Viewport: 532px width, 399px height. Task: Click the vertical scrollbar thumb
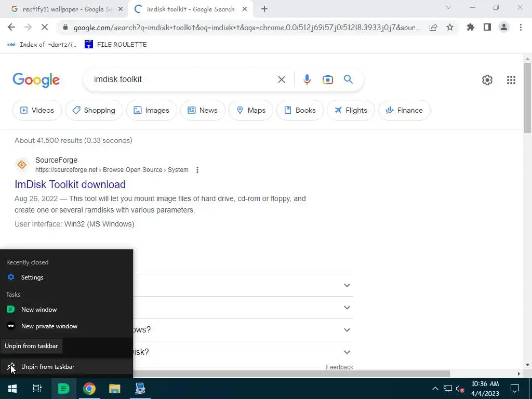click(527, 98)
